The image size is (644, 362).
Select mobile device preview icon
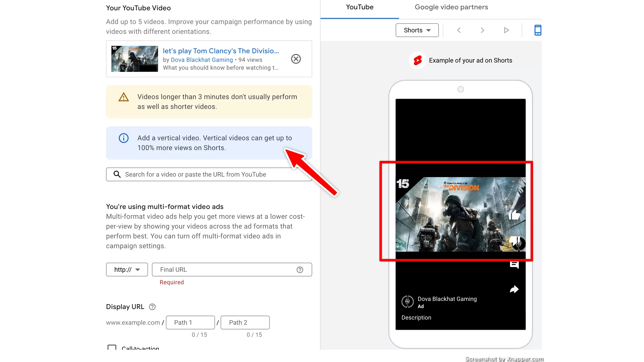point(538,30)
